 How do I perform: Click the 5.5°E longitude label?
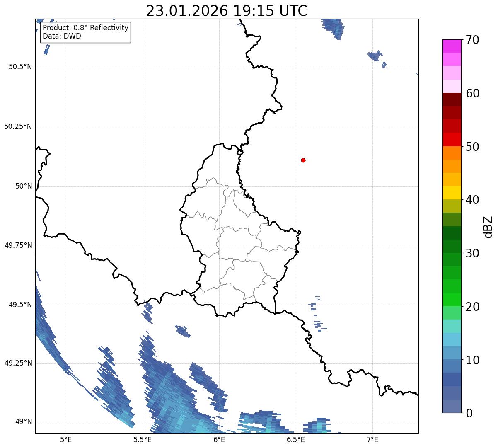pyautogui.click(x=143, y=439)
